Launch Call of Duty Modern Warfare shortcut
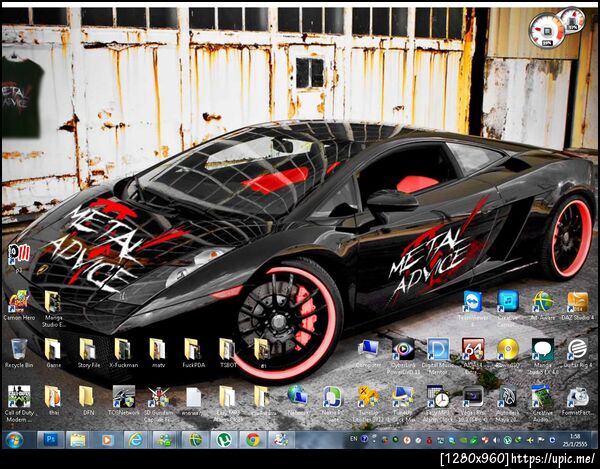600x469 pixels. (19, 404)
